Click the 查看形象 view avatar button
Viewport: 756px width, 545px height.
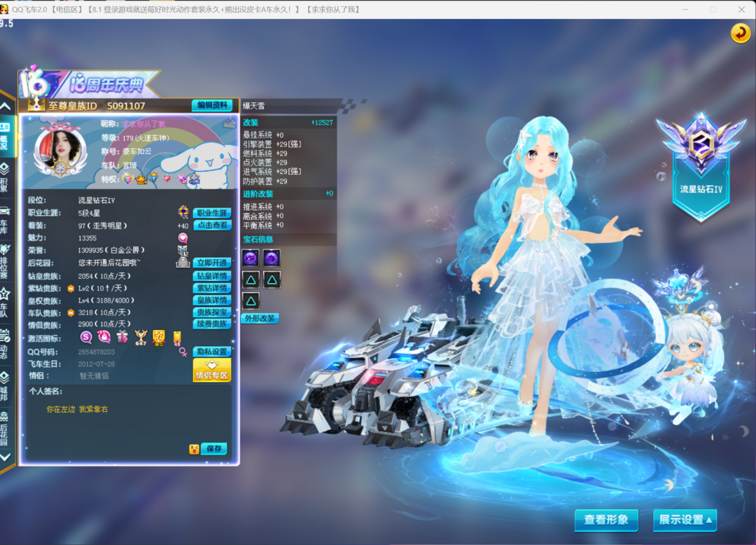[x=606, y=520]
